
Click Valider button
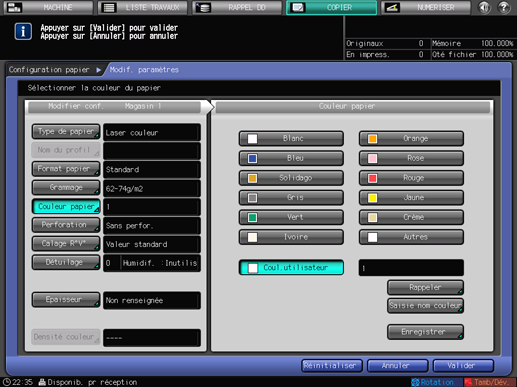463,366
